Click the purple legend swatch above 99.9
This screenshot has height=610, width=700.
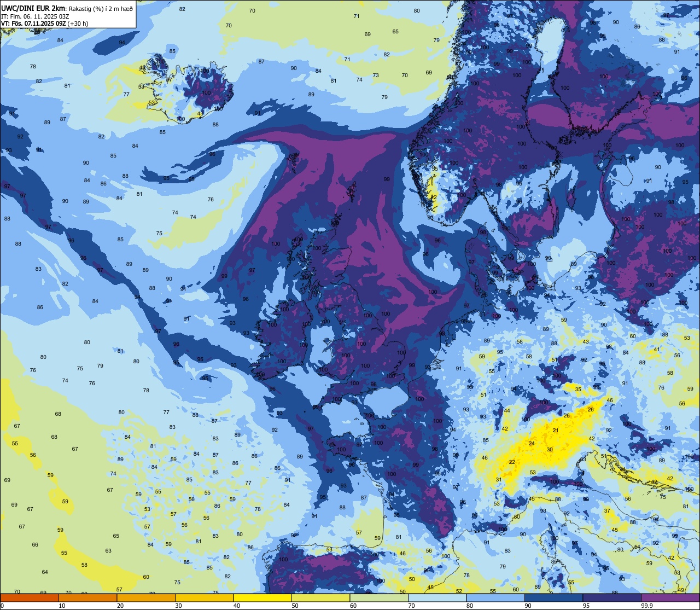670,598
